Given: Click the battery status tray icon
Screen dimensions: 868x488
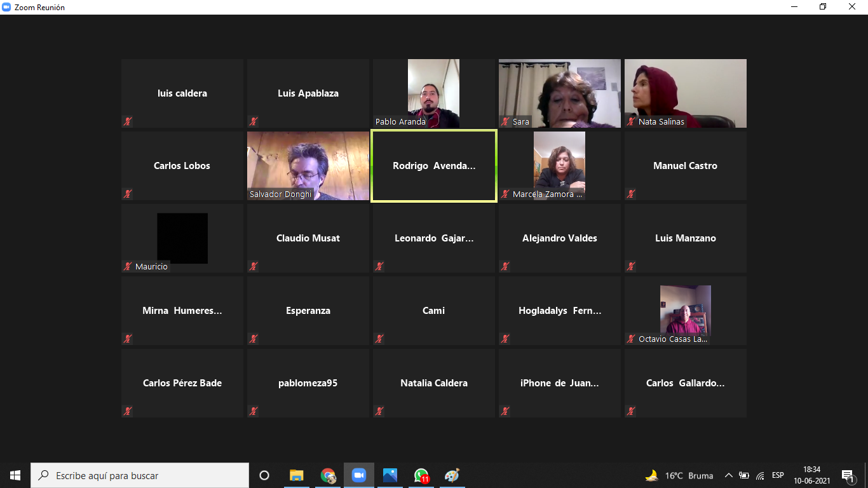Looking at the screenshot, I should click(743, 475).
